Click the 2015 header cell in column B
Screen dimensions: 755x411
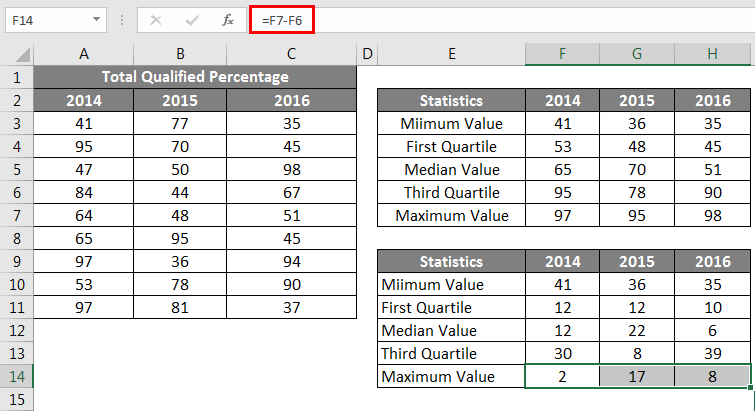180,101
